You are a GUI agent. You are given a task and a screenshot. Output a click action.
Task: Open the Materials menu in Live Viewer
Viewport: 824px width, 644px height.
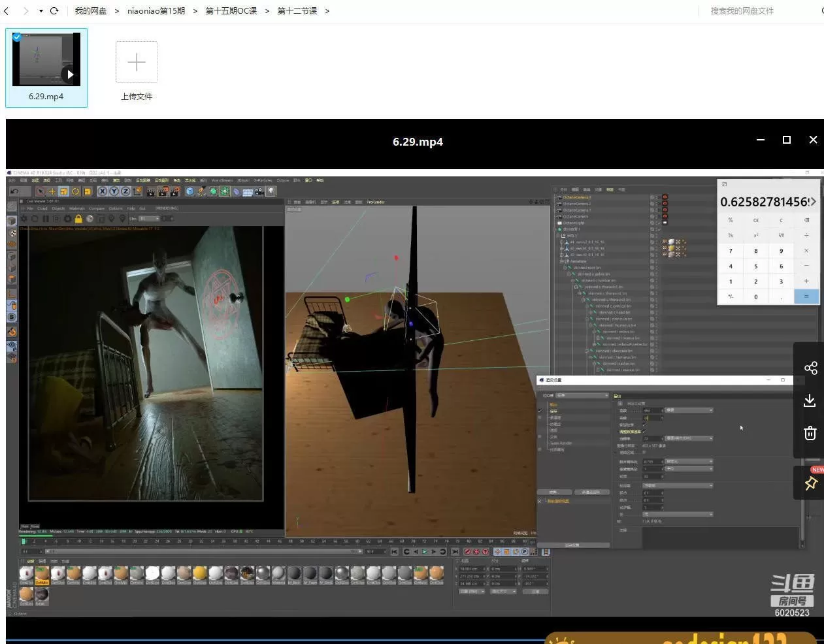point(77,208)
